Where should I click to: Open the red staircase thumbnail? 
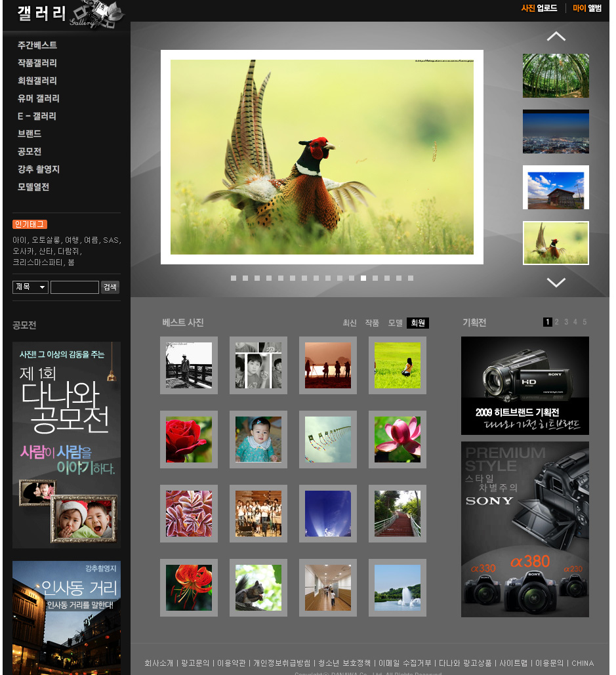click(x=398, y=514)
